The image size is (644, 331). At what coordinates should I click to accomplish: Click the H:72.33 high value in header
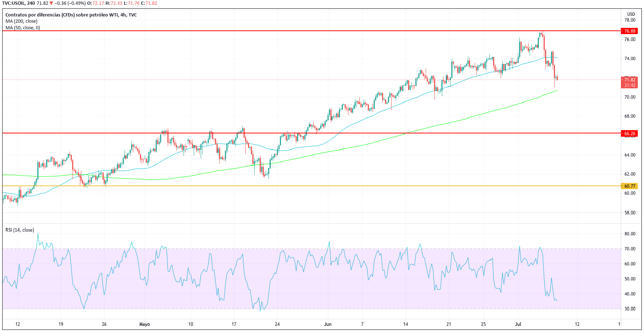(x=114, y=3)
